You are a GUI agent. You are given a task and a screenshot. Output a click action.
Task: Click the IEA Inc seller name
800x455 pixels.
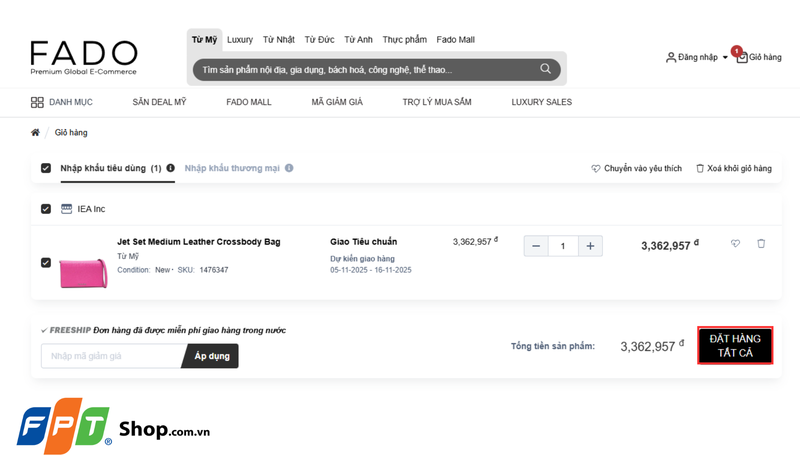[91, 209]
